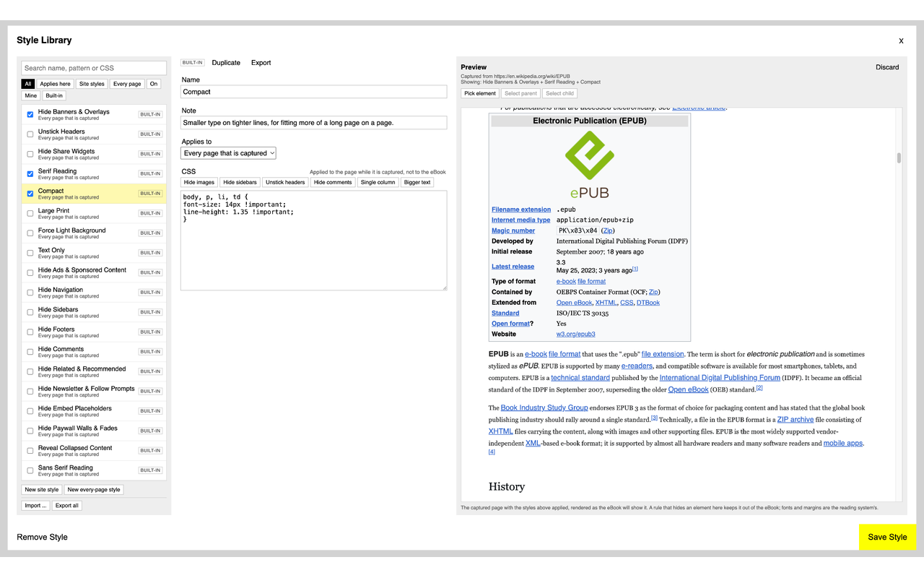Select the Hide Navigation style row
Viewport: 924px width, 578px height.
pyautogui.click(x=94, y=293)
